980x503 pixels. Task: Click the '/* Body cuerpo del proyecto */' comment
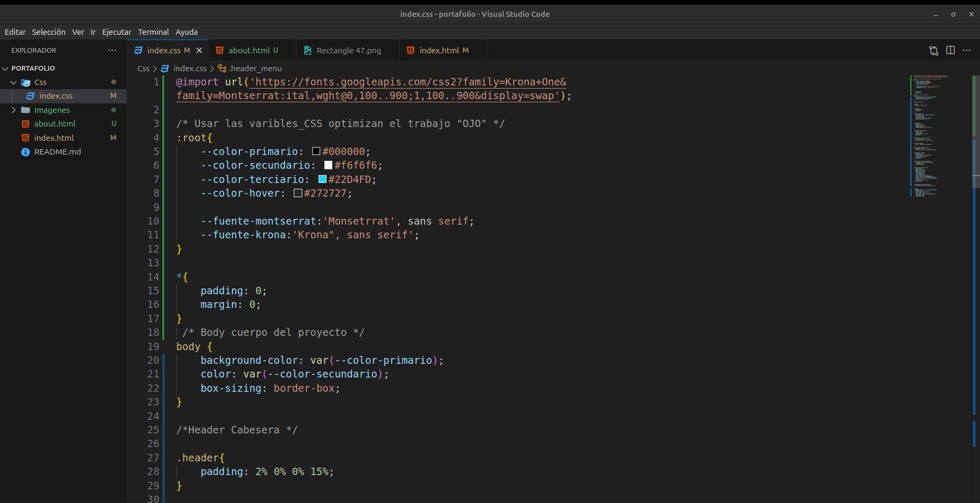(x=273, y=332)
